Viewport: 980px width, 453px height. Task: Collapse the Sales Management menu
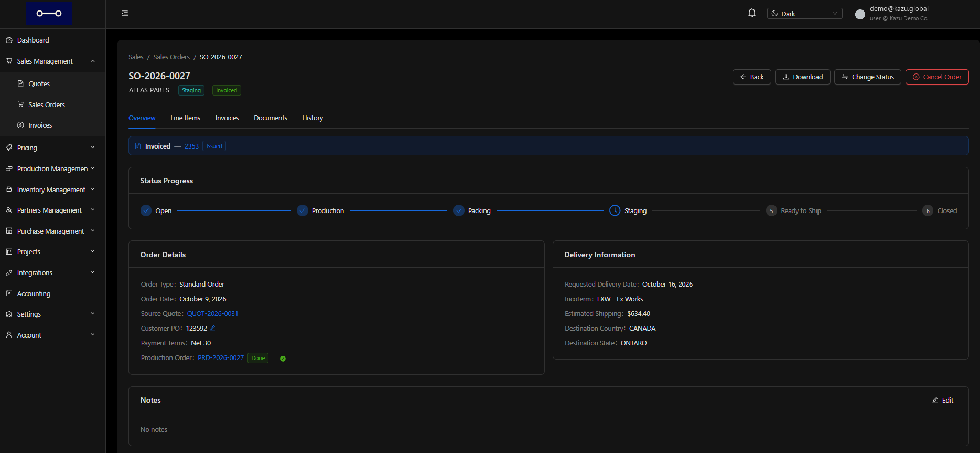[52, 61]
